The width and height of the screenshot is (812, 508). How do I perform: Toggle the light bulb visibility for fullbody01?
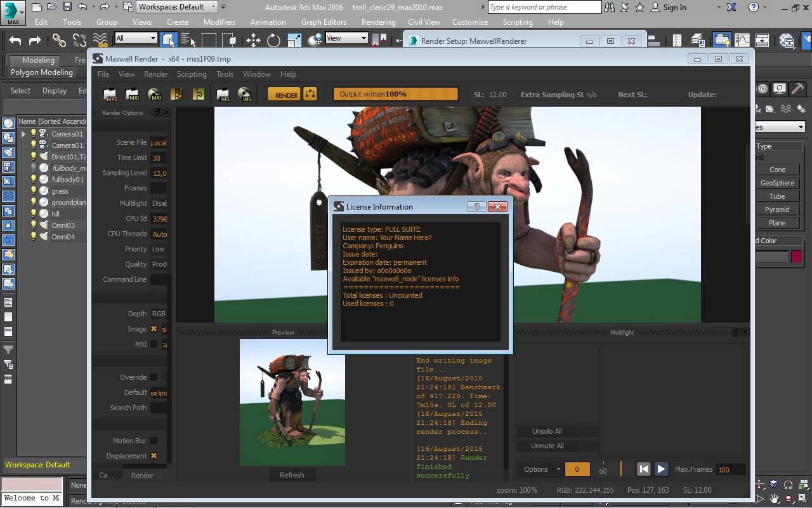click(x=34, y=179)
